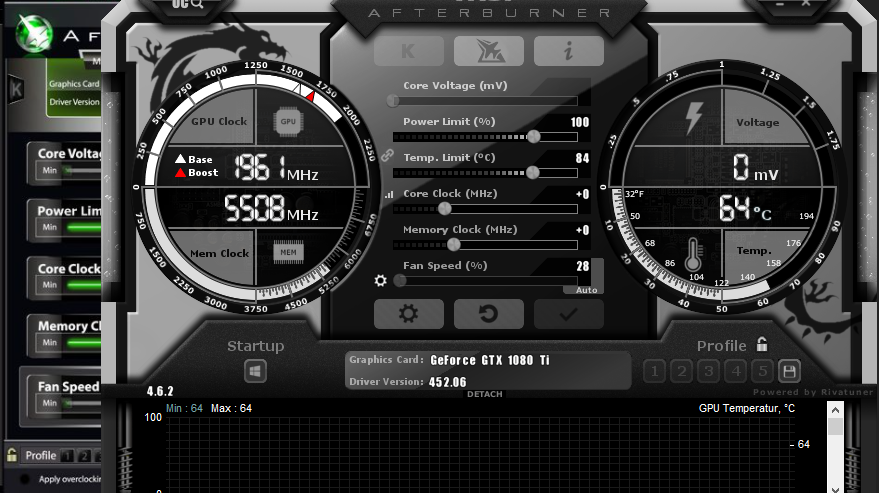The width and height of the screenshot is (879, 493).
Task: Toggle the profile lock icon
Action: click(762, 344)
